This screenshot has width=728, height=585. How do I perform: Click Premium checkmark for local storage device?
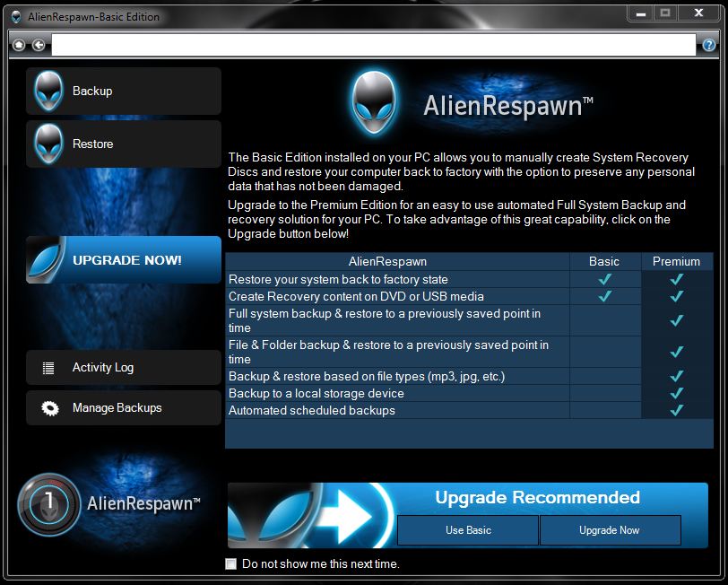click(x=677, y=393)
